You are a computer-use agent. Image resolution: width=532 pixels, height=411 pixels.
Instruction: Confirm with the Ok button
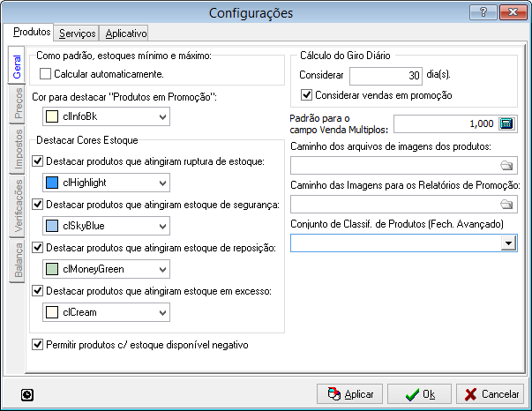[x=419, y=394]
